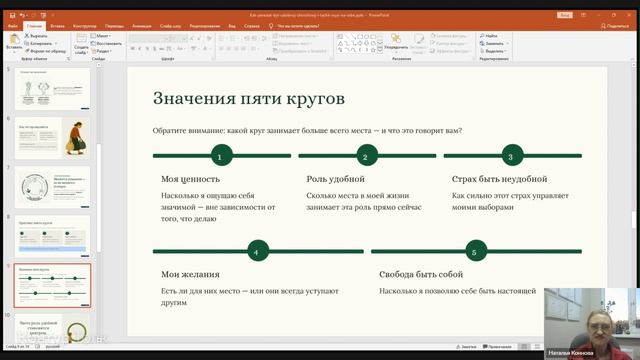Image resolution: width=640 pixels, height=360 pixels.
Task: Click the slide title Значения пяти кругов
Action: (249, 99)
